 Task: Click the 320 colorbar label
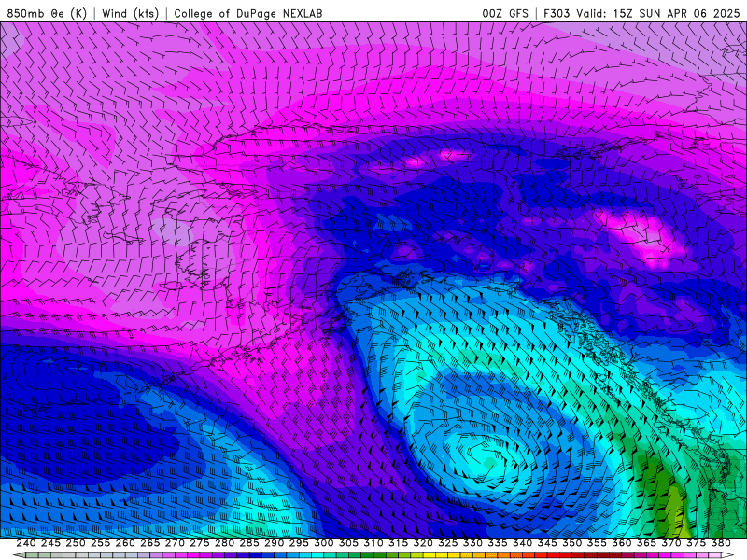(x=423, y=543)
